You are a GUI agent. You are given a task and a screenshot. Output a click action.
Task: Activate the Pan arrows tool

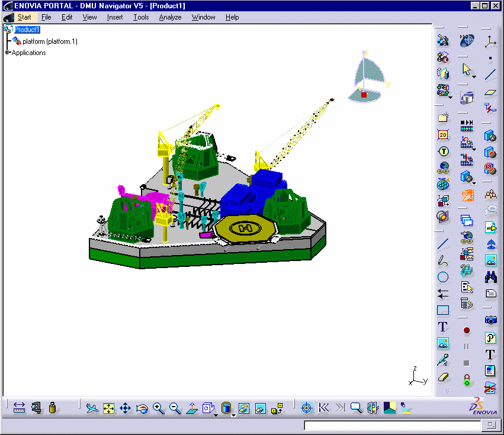coord(126,408)
